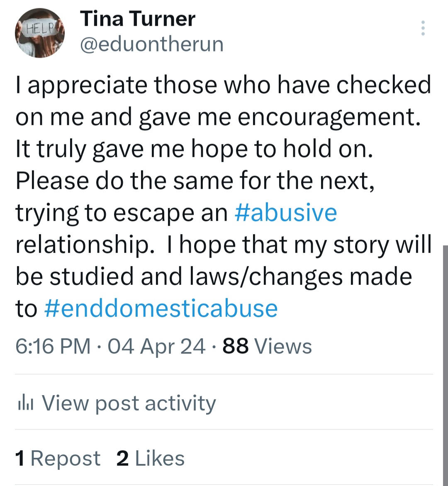Open Tina Turner's profile picture
The image size is (448, 486).
pos(40,33)
